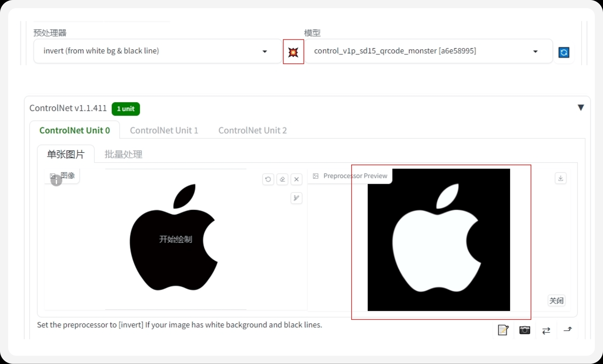Select the 单张图片 tab

(x=66, y=154)
